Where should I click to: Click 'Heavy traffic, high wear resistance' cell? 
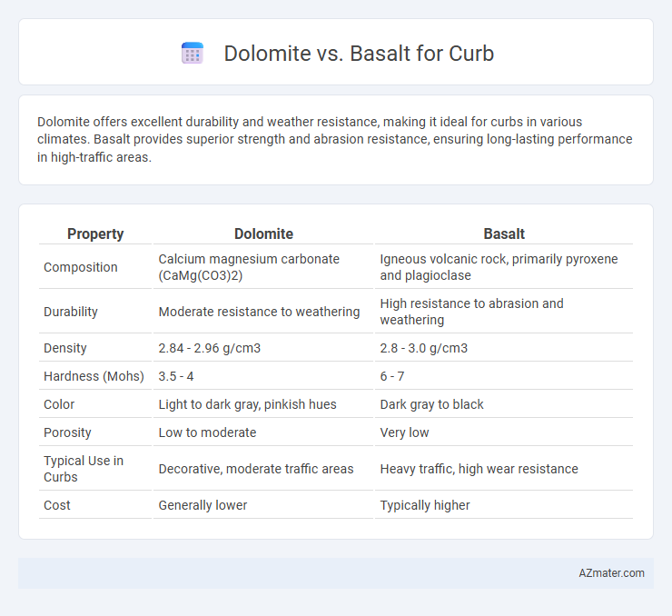tap(479, 469)
